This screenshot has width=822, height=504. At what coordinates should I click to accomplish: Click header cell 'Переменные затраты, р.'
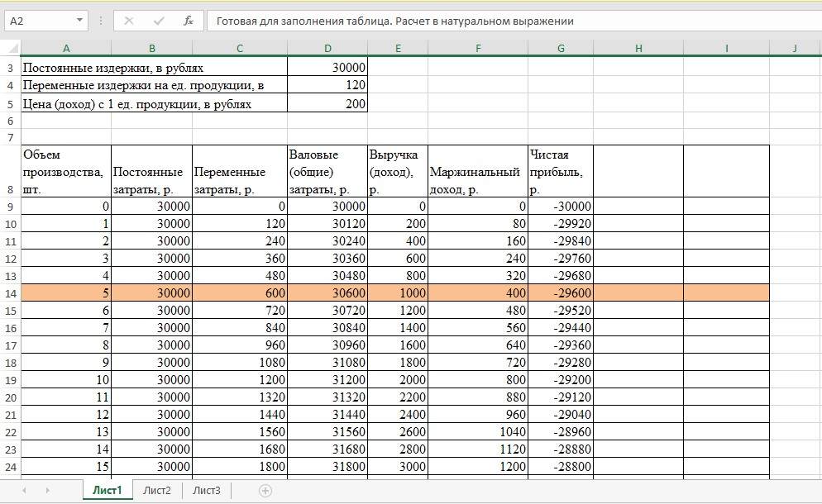[x=240, y=171]
